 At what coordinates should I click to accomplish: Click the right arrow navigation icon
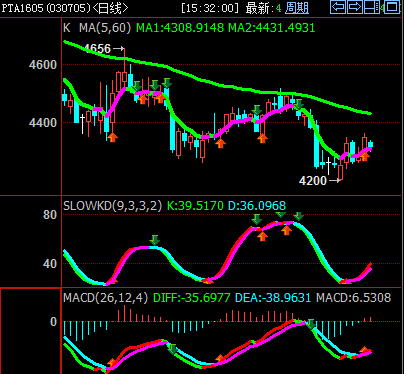pos(355,7)
